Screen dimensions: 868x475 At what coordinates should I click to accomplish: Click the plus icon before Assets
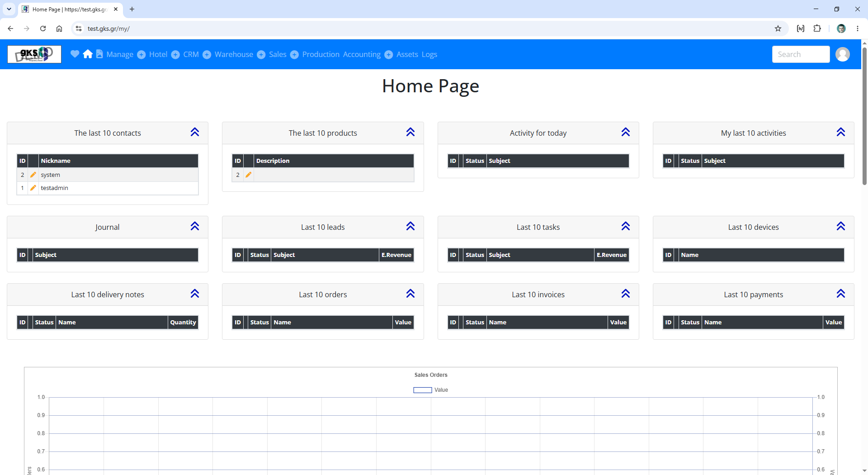pyautogui.click(x=389, y=55)
